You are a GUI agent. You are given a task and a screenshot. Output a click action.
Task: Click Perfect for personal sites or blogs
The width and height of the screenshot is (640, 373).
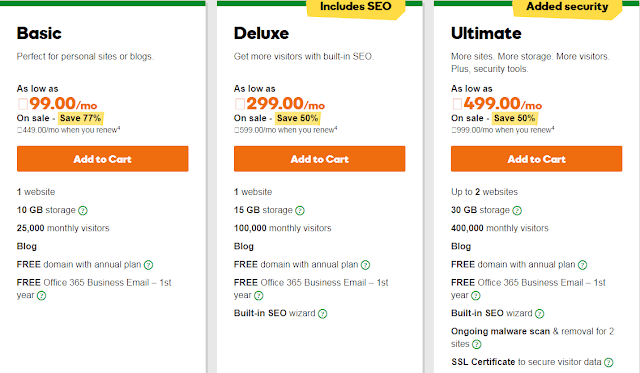coord(85,56)
